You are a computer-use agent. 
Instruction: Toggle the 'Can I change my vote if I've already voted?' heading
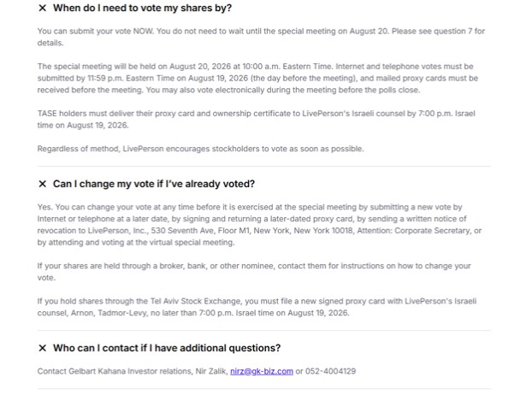pyautogui.click(x=154, y=184)
